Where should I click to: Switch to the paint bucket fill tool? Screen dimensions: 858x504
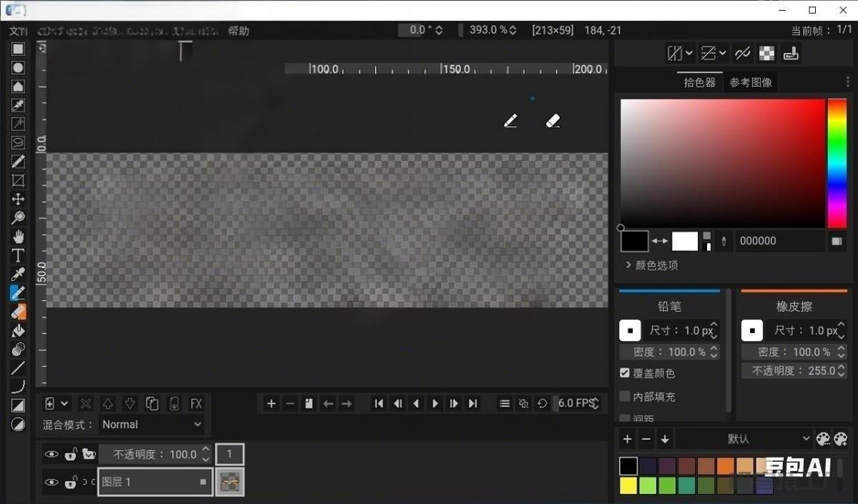(x=18, y=330)
